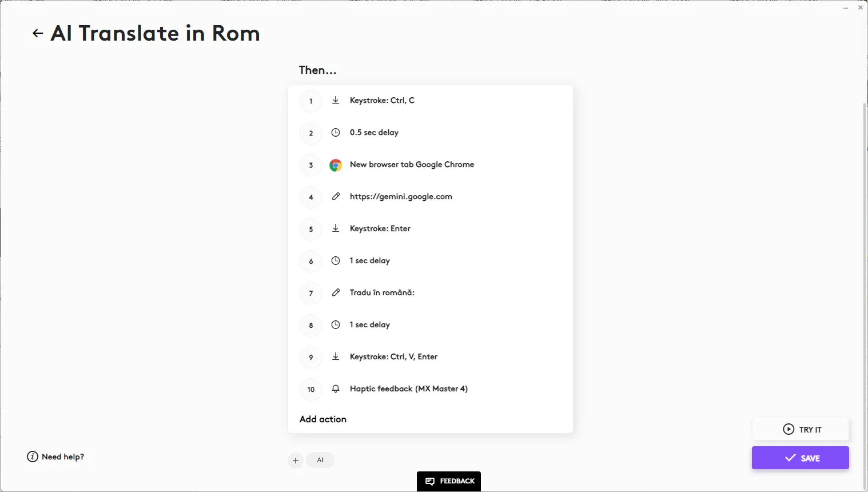The width and height of the screenshot is (868, 492).
Task: Select the step 6 '1 sec delay' row
Action: coord(370,261)
